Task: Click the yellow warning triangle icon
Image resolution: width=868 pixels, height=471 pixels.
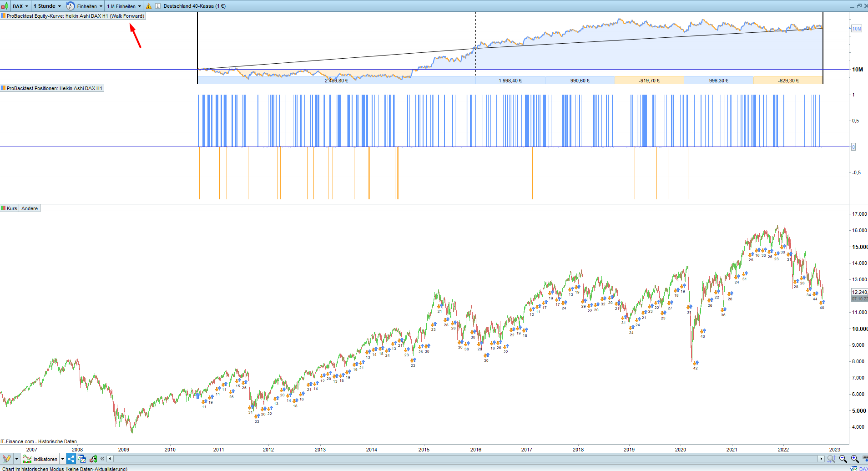Action: [x=149, y=6]
